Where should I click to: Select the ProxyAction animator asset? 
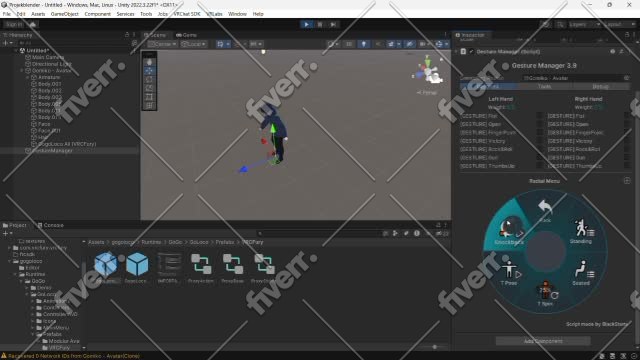201,267
